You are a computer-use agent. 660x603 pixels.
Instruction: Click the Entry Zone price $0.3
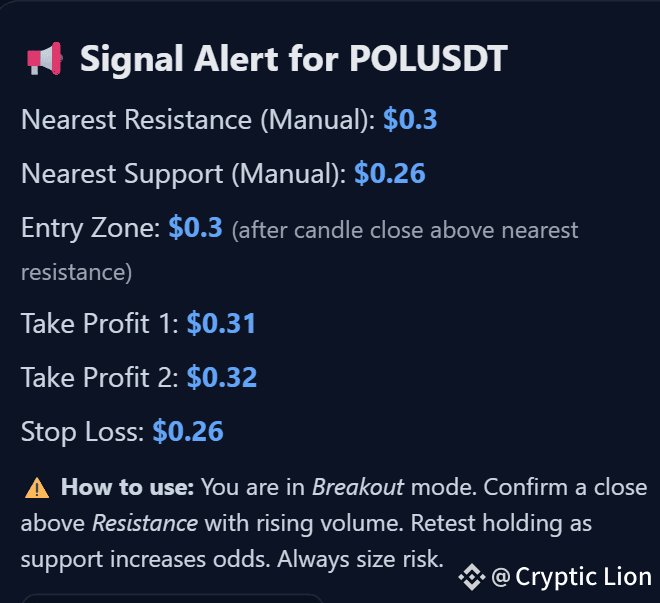point(195,227)
